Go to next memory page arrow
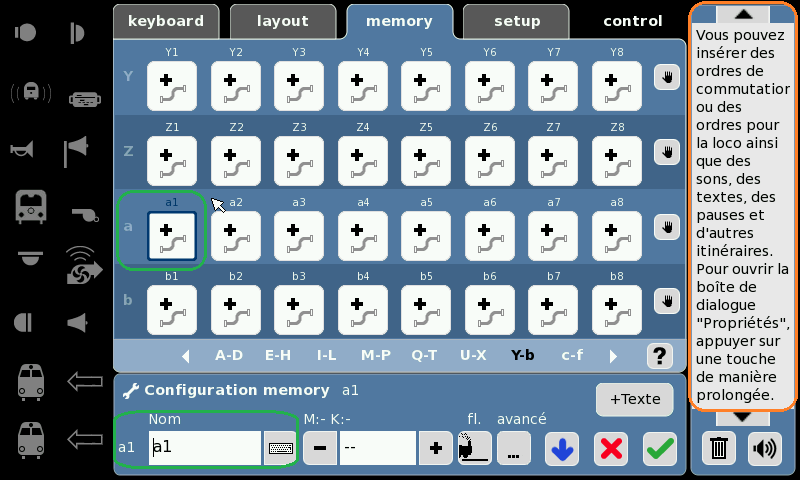The width and height of the screenshot is (800, 480). click(x=613, y=356)
